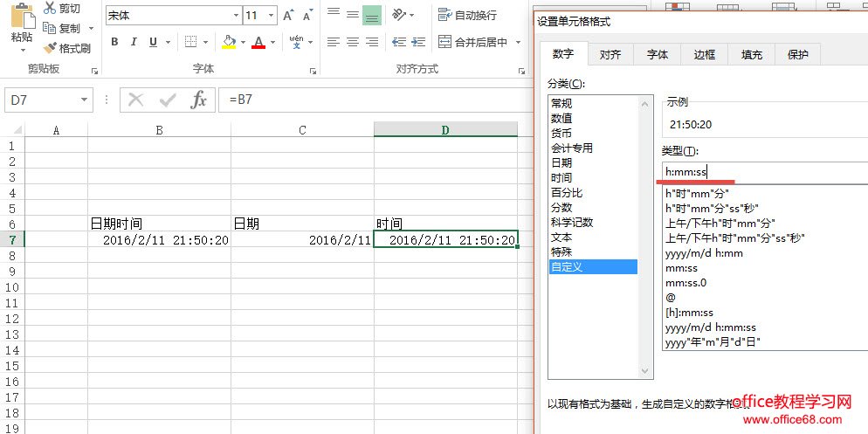Select column D header

445,130
